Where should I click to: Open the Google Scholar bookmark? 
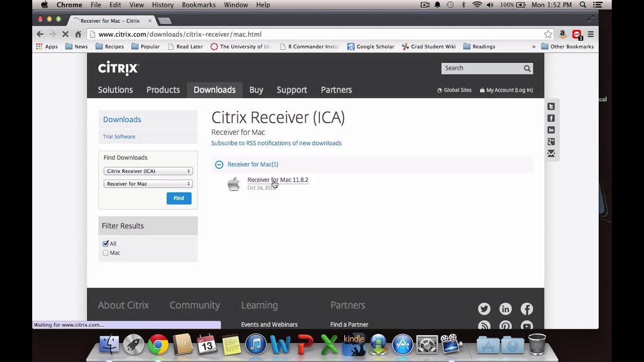pyautogui.click(x=371, y=47)
